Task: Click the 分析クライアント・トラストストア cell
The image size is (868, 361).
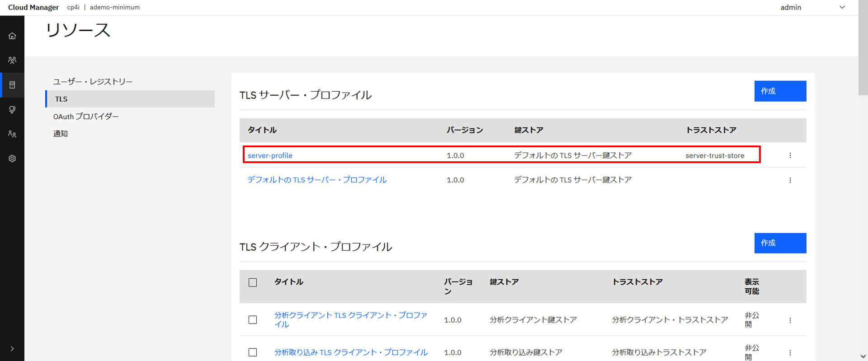Action: [670, 320]
